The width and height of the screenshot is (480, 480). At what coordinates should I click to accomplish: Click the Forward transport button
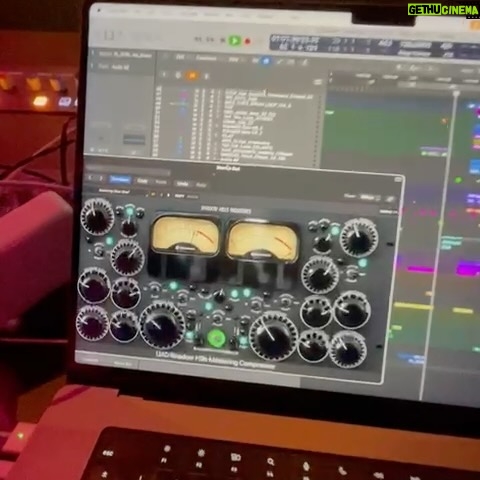point(210,40)
